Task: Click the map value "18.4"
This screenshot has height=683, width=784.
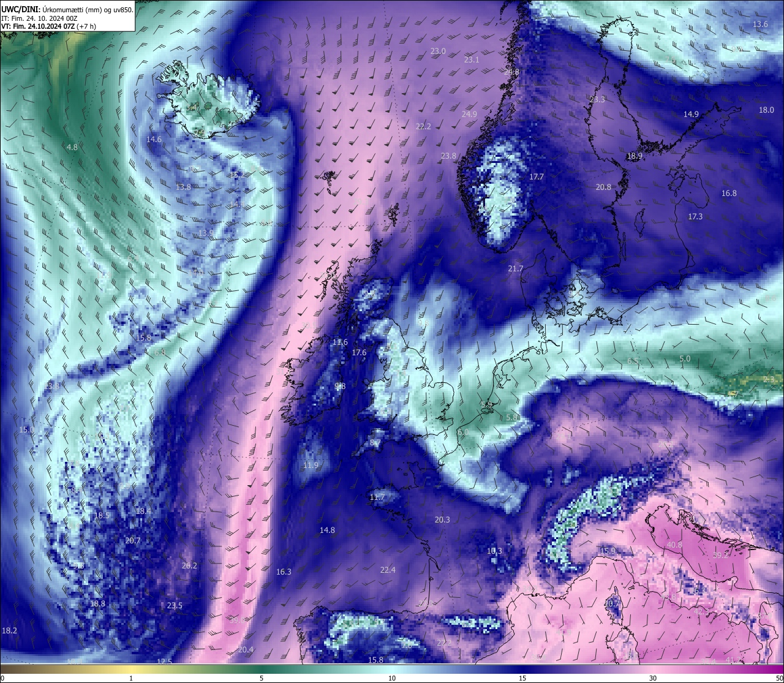Action: pyautogui.click(x=143, y=511)
